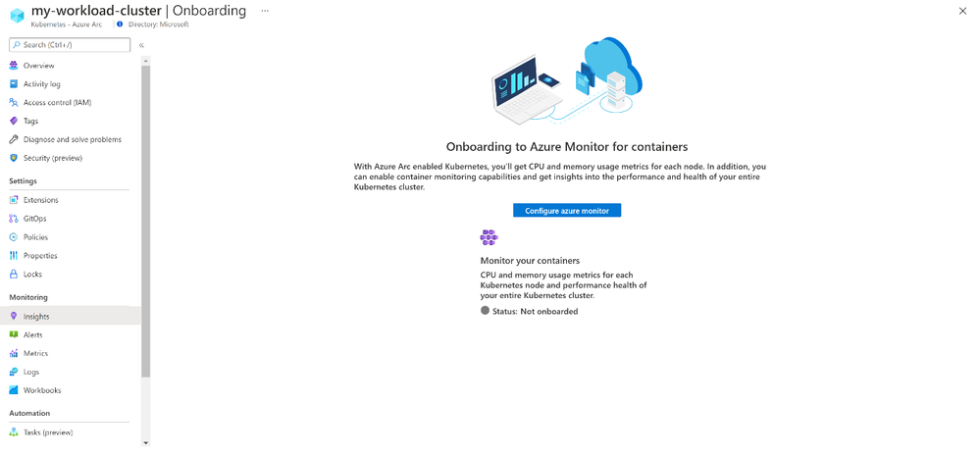Collapse the sidebar with the double chevron
This screenshot has width=980, height=454.
(142, 45)
